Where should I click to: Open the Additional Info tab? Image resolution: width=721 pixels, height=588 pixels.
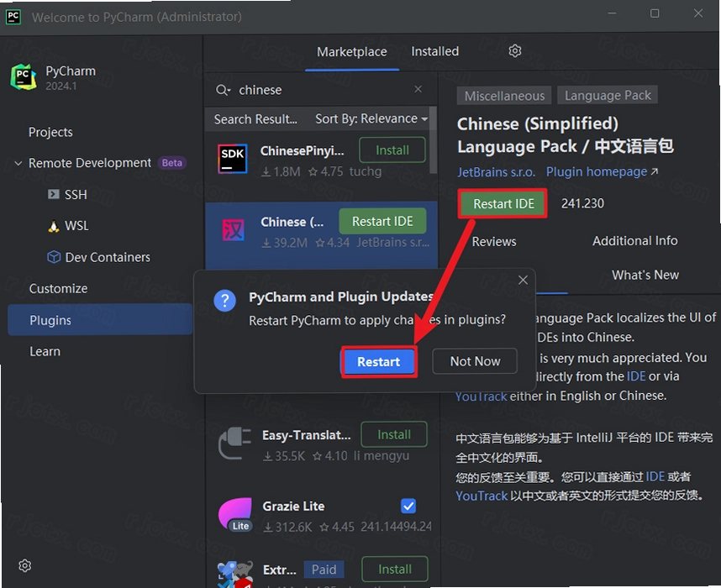pos(634,240)
